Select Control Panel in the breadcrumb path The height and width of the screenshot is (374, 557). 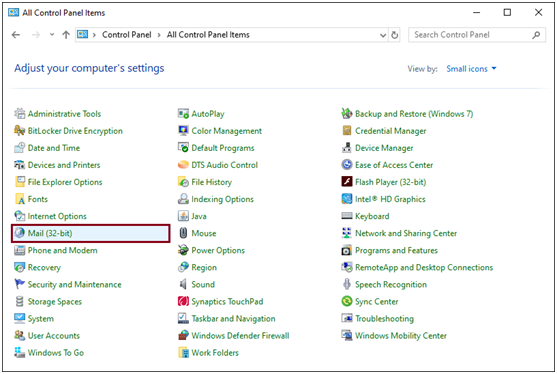127,35
